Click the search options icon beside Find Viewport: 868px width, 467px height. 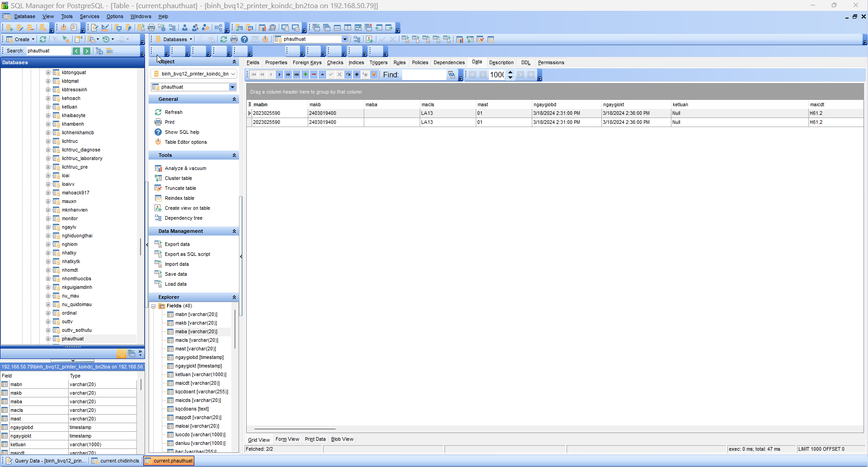(x=451, y=75)
